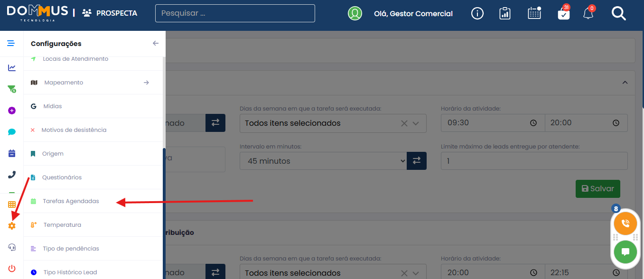644x279 pixels.
Task: Click the green Salvar button
Action: [597, 188]
